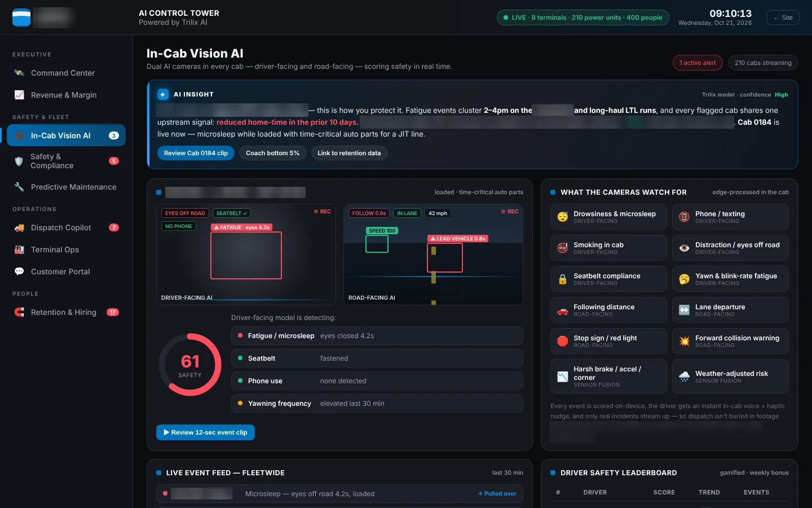
Task: Click the Forward collision warning burst icon
Action: pyautogui.click(x=684, y=341)
